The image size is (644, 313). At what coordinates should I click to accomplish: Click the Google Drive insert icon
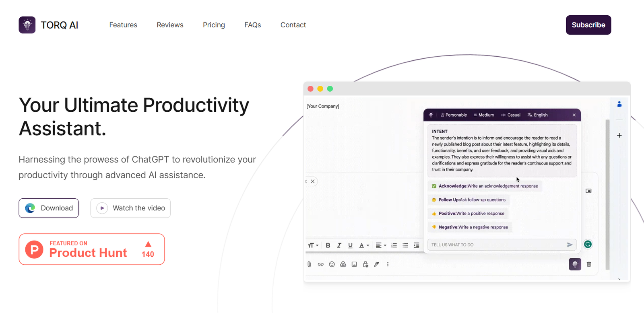click(x=343, y=264)
